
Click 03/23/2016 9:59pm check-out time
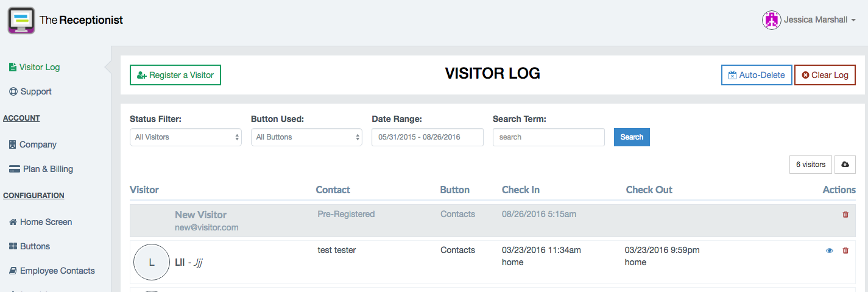pos(662,250)
